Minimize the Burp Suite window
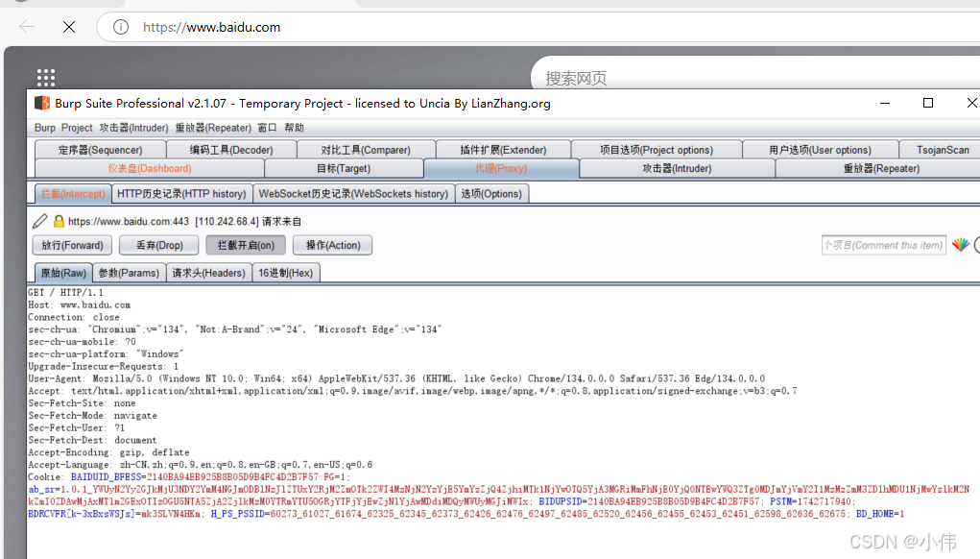Viewport: 980px width, 559px height. (885, 103)
